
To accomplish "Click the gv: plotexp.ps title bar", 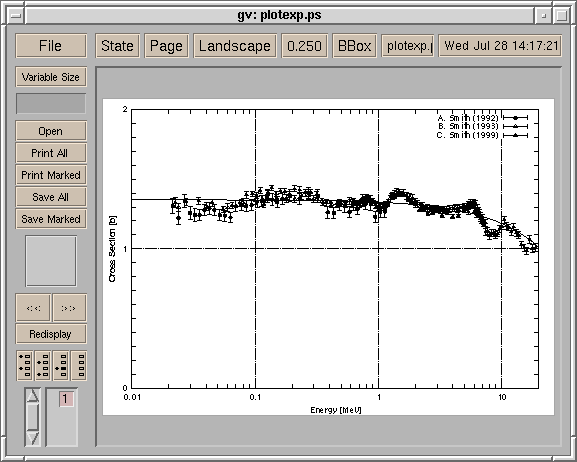I will tap(279, 15).
